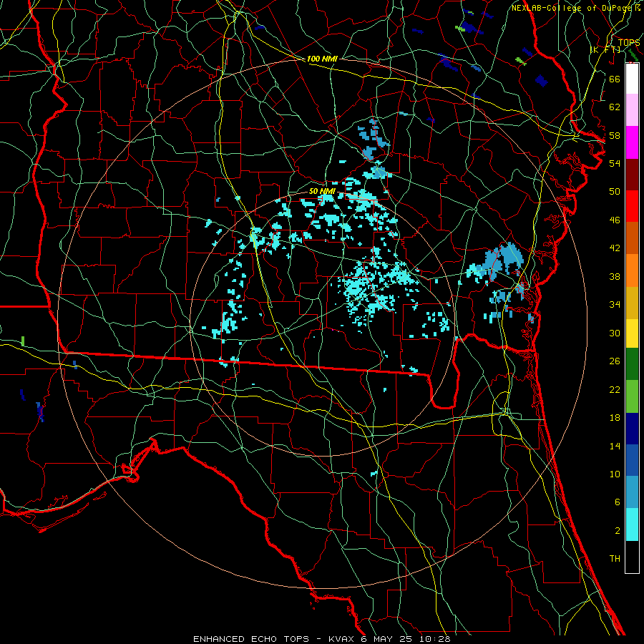Click the '50 NMI' range ring label
Screen dimensions: 644x644
click(322, 191)
